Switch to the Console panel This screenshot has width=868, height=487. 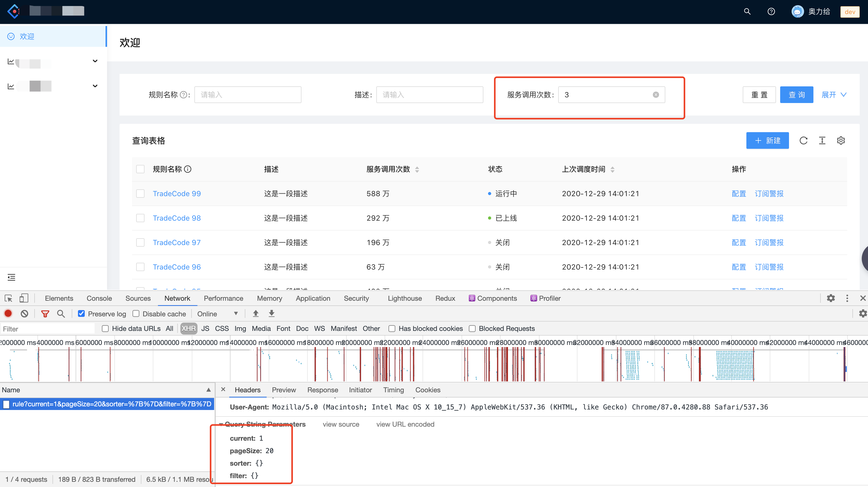pyautogui.click(x=99, y=298)
